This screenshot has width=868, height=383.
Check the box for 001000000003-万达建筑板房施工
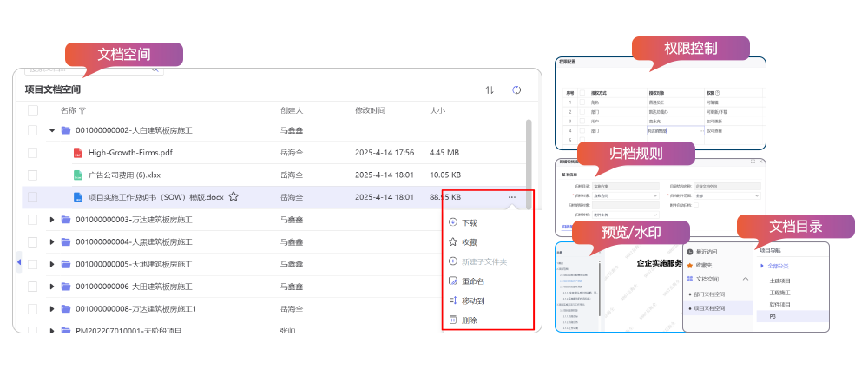coord(33,220)
